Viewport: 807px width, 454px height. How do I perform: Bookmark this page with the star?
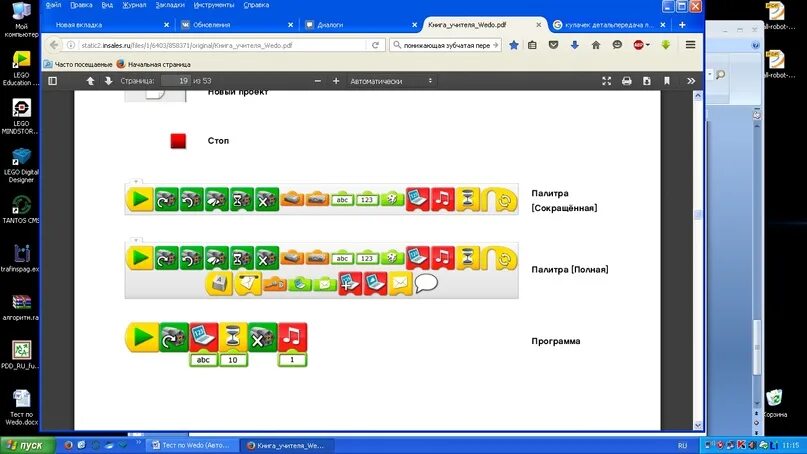click(514, 45)
